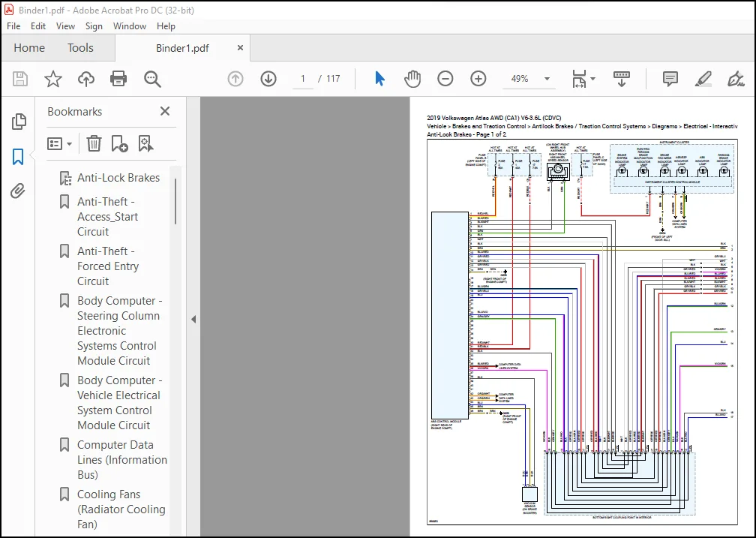Click the bookmarks panel scrollbar
756x538 pixels.
point(175,201)
